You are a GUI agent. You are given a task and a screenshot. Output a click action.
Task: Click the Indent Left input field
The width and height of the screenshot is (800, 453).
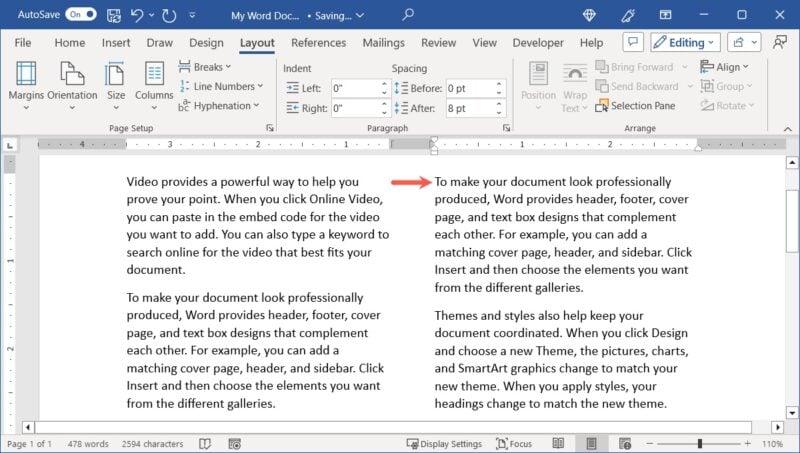click(x=355, y=88)
